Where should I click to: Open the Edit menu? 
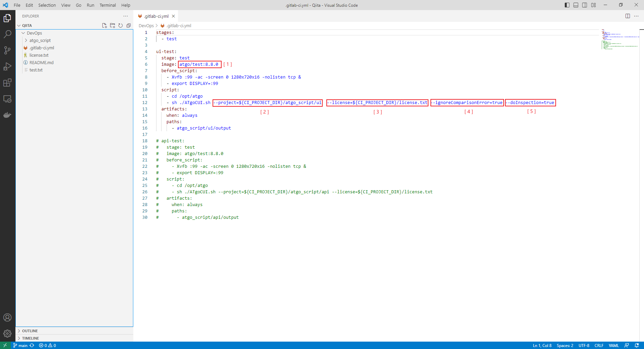[x=29, y=5]
